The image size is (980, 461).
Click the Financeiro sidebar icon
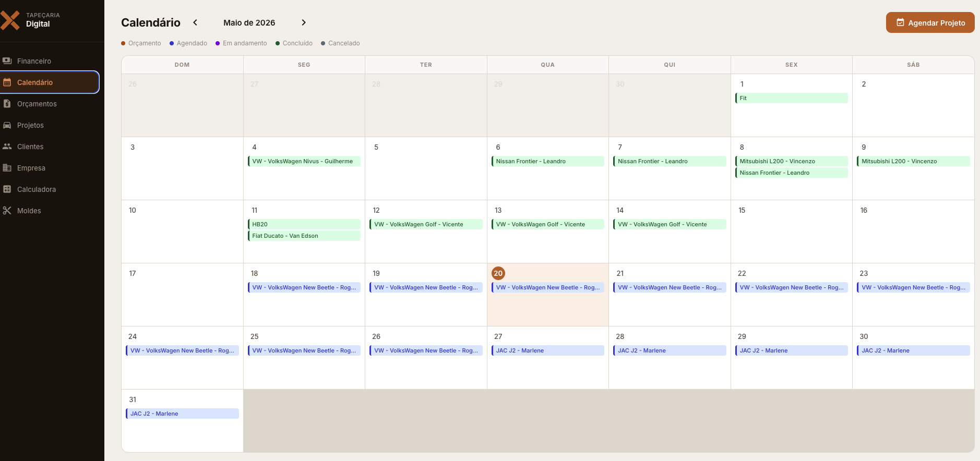tap(7, 61)
